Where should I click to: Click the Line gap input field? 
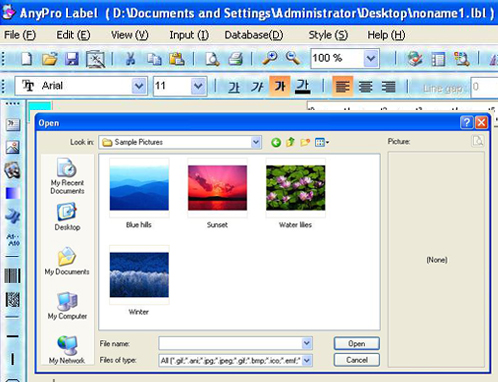484,87
